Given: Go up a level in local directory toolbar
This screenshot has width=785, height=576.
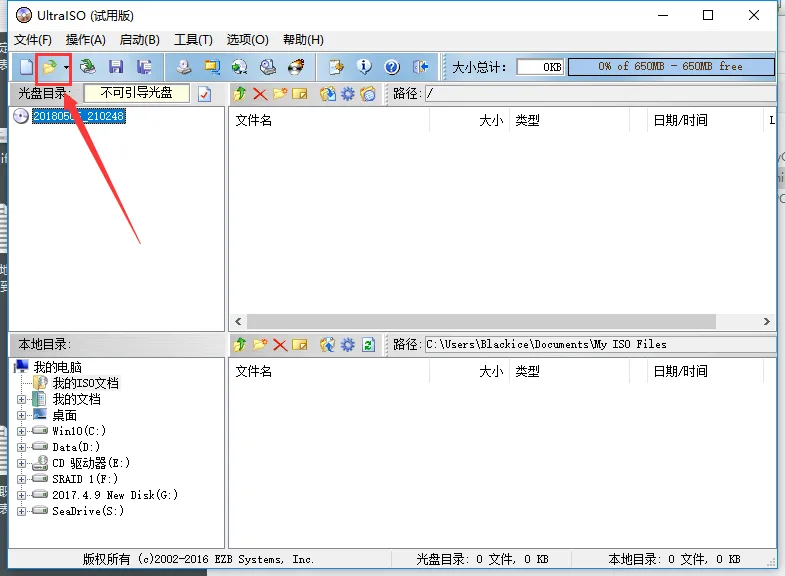Looking at the screenshot, I should point(240,345).
